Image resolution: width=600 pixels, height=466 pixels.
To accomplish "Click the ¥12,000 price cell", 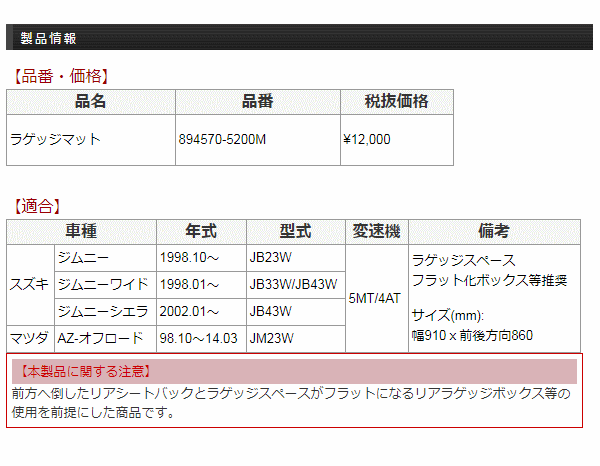I will pos(366,140).
